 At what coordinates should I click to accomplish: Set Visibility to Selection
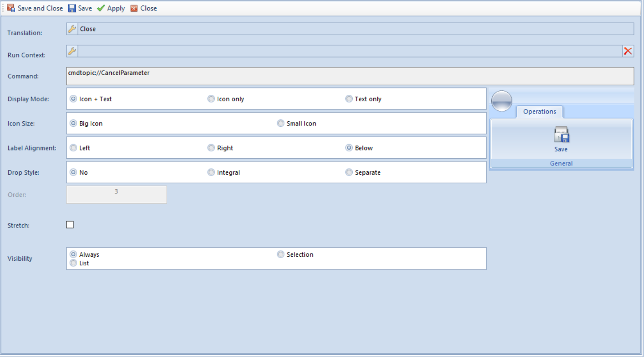pos(281,254)
